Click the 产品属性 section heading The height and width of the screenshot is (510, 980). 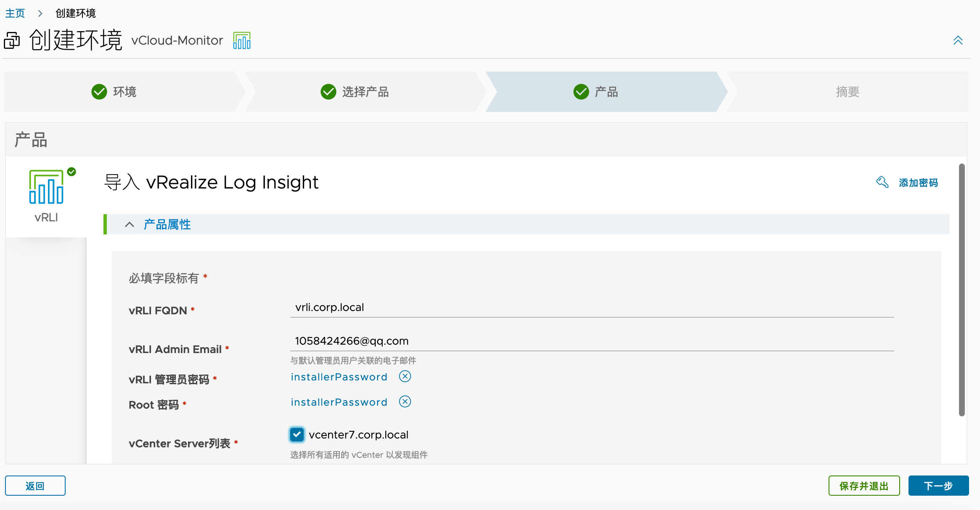pyautogui.click(x=167, y=224)
